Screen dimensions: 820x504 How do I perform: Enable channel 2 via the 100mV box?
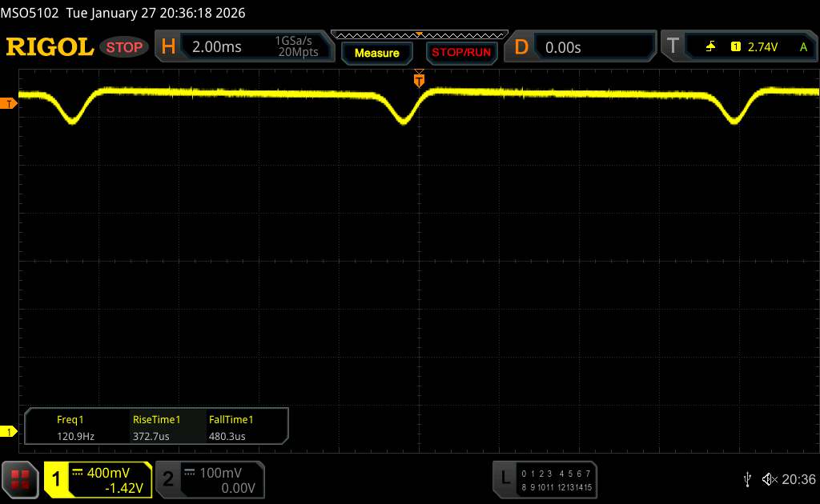click(208, 478)
